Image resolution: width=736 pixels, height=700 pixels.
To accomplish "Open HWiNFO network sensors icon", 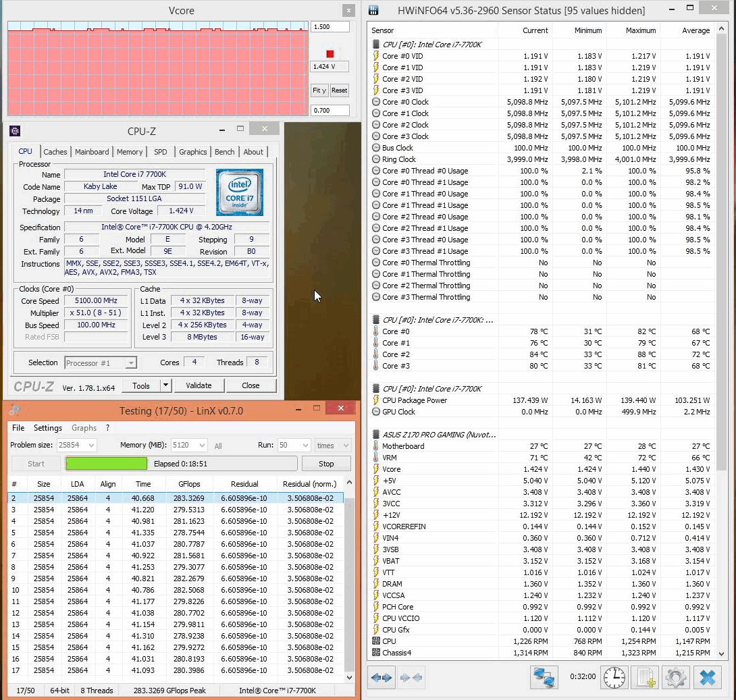I will [544, 678].
